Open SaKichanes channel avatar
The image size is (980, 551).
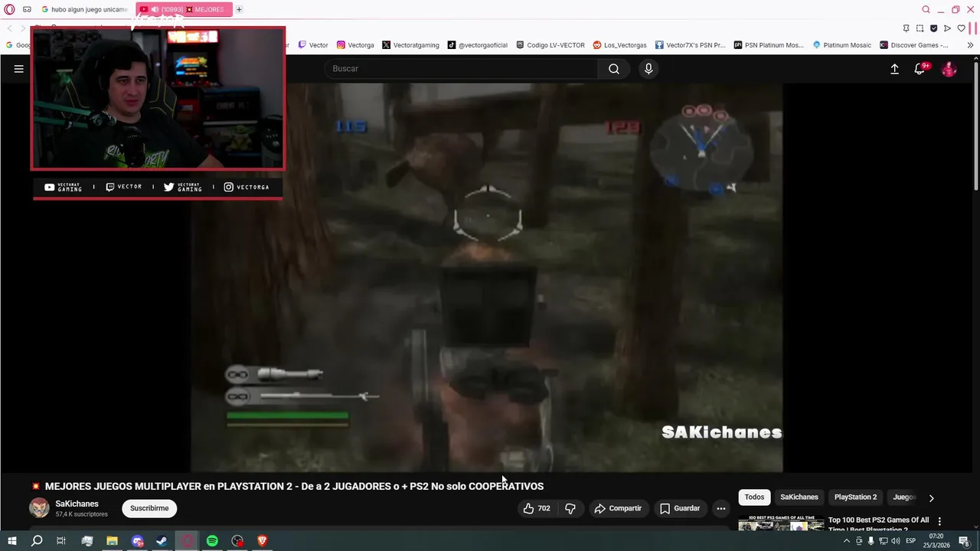39,507
